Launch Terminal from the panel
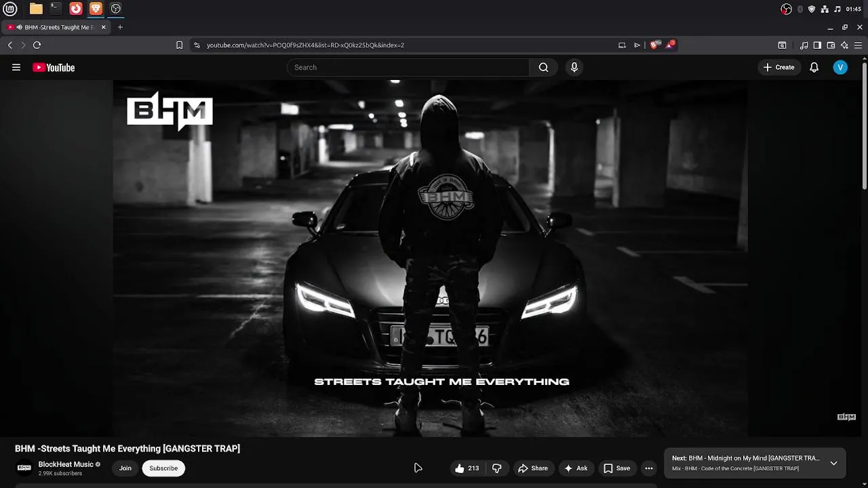This screenshot has height=488, width=868. pyautogui.click(x=56, y=9)
